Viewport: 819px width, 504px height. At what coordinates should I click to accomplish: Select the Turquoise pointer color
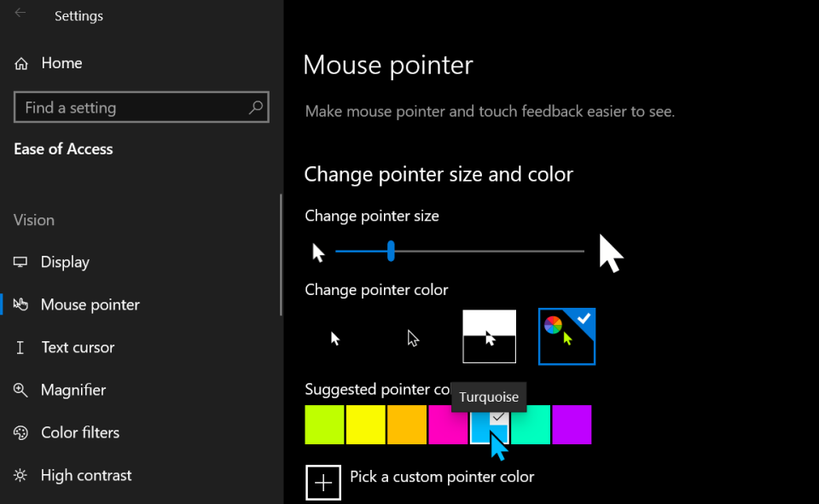point(490,425)
